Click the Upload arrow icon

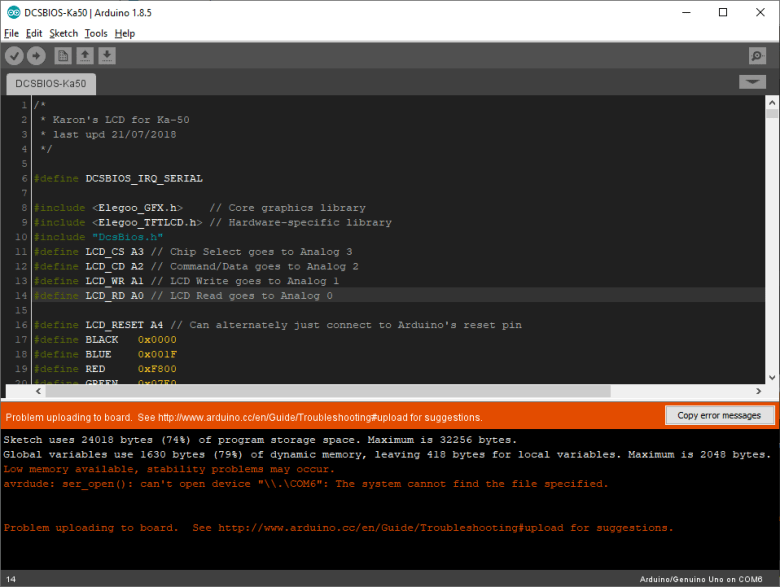coord(36,56)
